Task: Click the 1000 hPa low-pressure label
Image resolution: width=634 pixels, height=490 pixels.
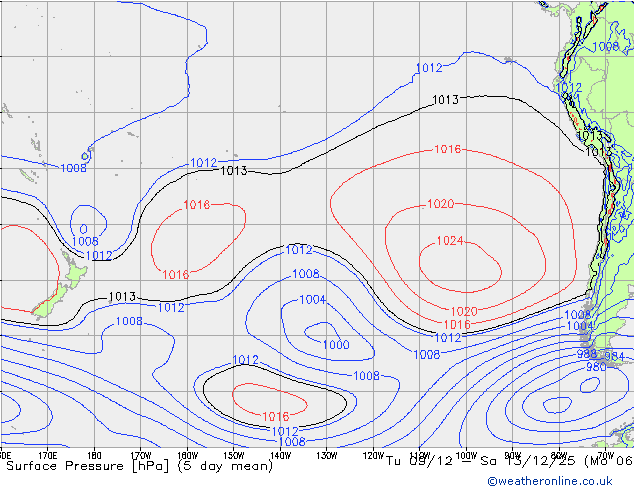Action: point(336,345)
